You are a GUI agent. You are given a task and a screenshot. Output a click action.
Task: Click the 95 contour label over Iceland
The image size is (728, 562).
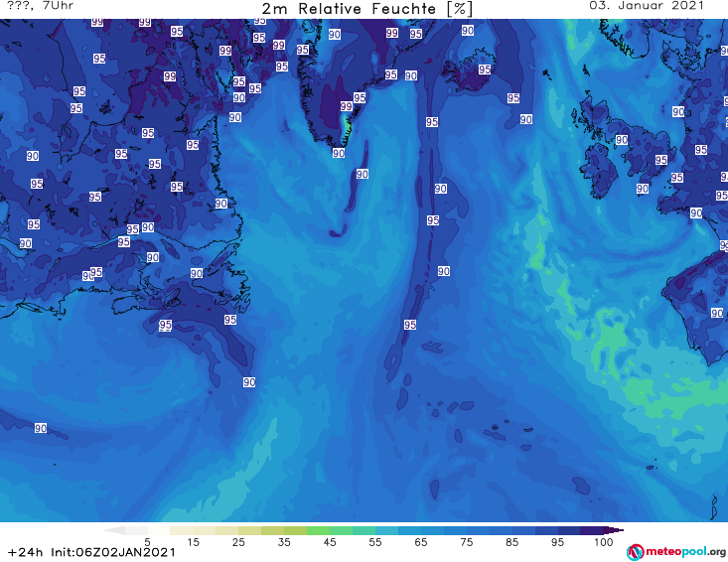[485, 70]
